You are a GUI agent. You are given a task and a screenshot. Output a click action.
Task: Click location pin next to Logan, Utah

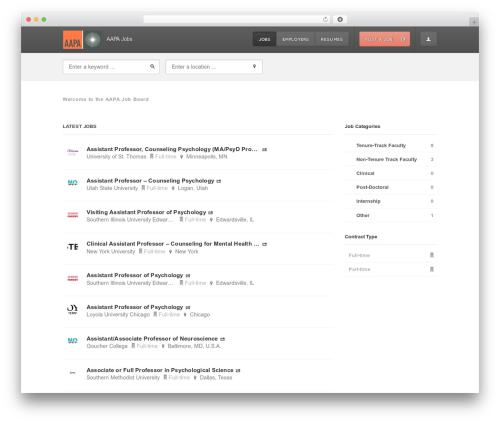[x=173, y=188]
